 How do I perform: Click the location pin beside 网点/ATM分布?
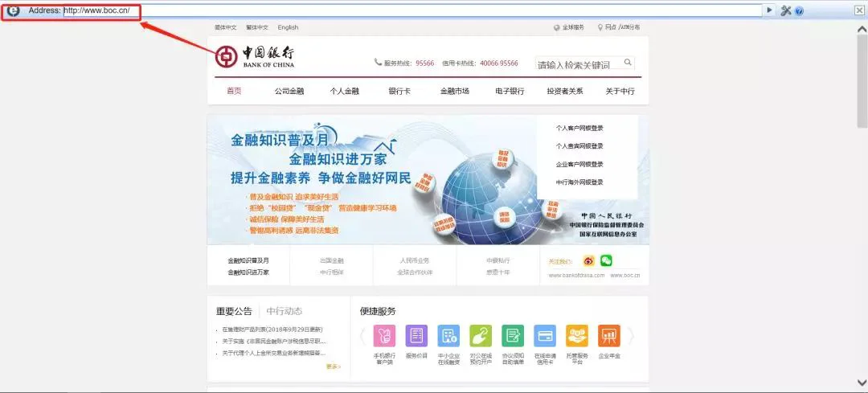point(600,27)
